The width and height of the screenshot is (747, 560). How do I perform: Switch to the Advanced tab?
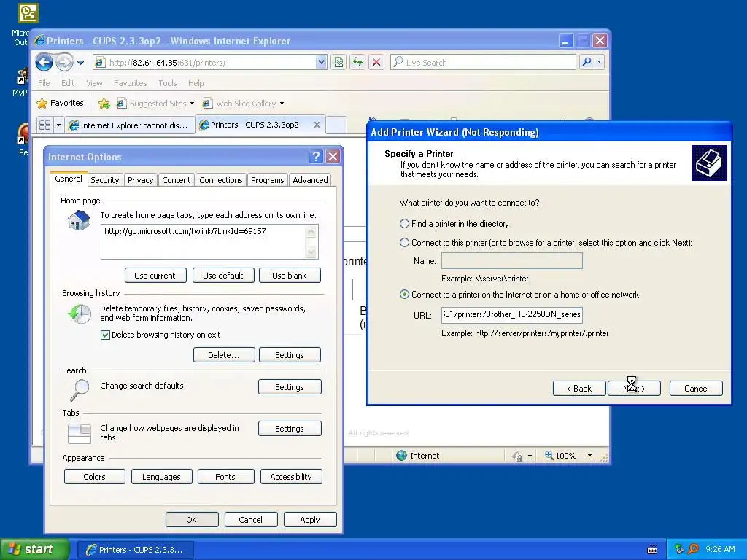[x=310, y=180]
